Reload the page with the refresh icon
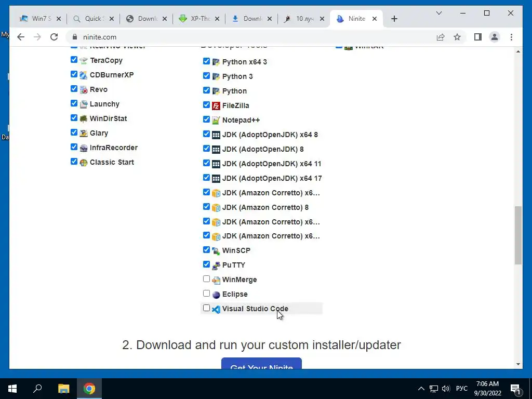 54,37
